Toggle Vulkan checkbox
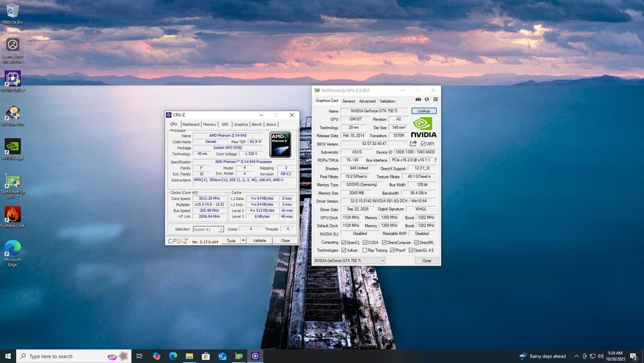644x363 pixels. (x=343, y=250)
